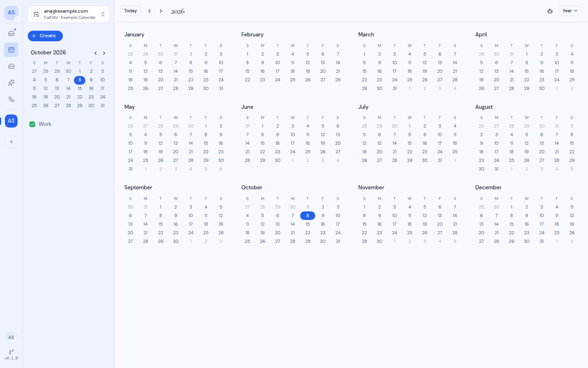Show previous month in the mini calendar
This screenshot has height=368, width=588.
96,53
